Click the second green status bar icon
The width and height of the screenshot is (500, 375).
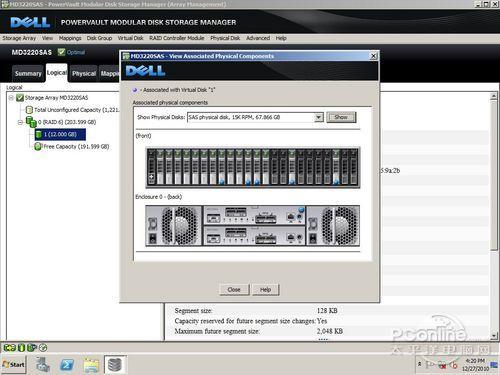coord(21,348)
